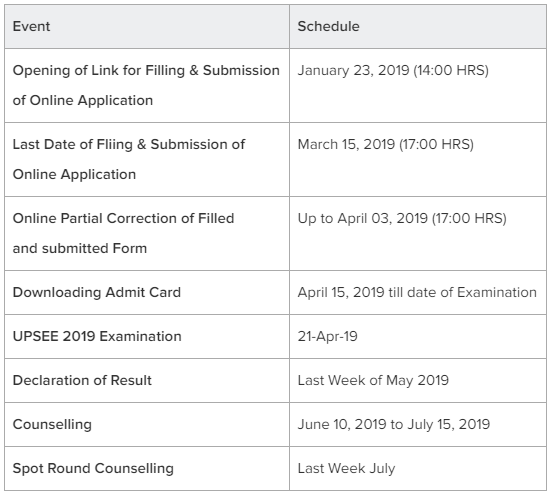This screenshot has height=496, width=551.
Task: Click the 21-Apr-19 date cell
Action: 418,336
